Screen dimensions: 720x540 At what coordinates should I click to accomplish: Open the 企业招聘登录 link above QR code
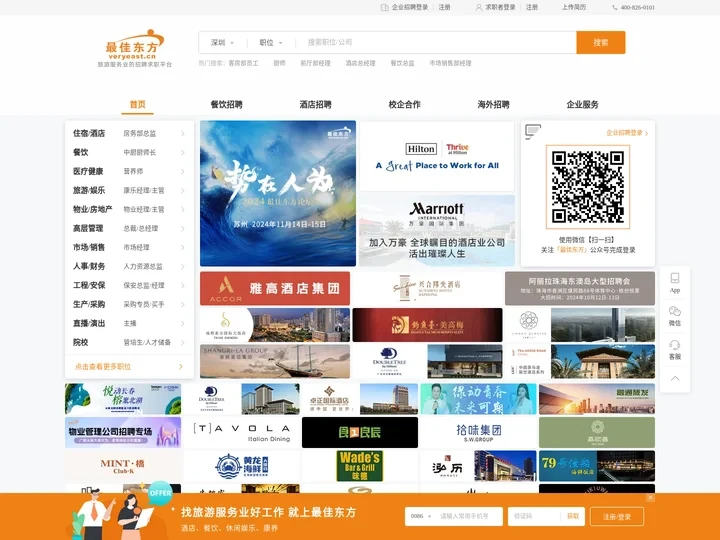pos(627,133)
